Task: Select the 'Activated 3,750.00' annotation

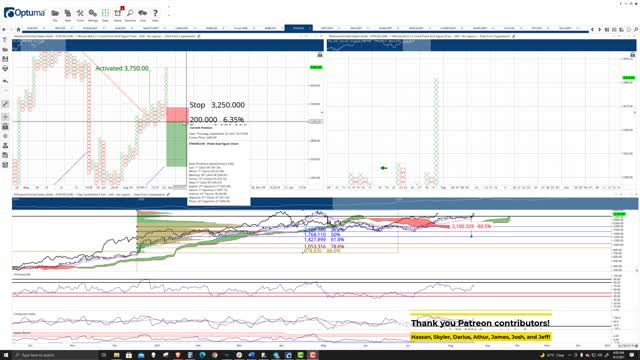Action: [x=122, y=68]
